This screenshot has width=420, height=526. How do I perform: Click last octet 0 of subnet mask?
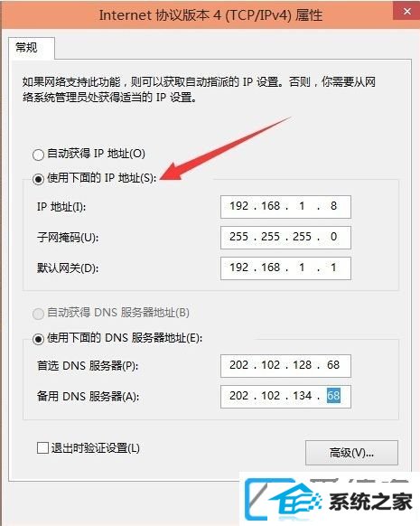point(333,237)
